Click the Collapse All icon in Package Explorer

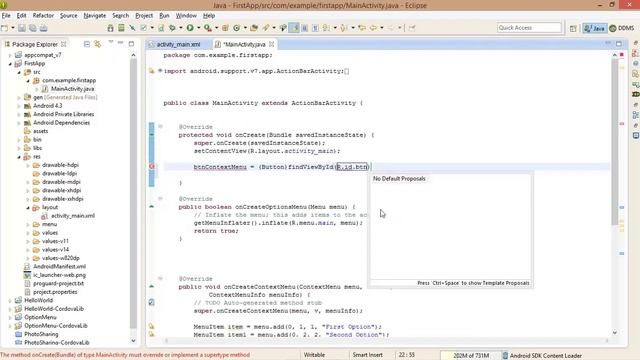(x=87, y=44)
